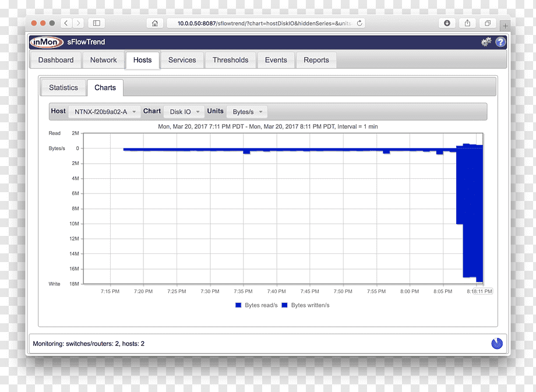Toggle the Bytes read/s legend swatch
Image resolution: width=536 pixels, height=392 pixels.
tap(238, 305)
